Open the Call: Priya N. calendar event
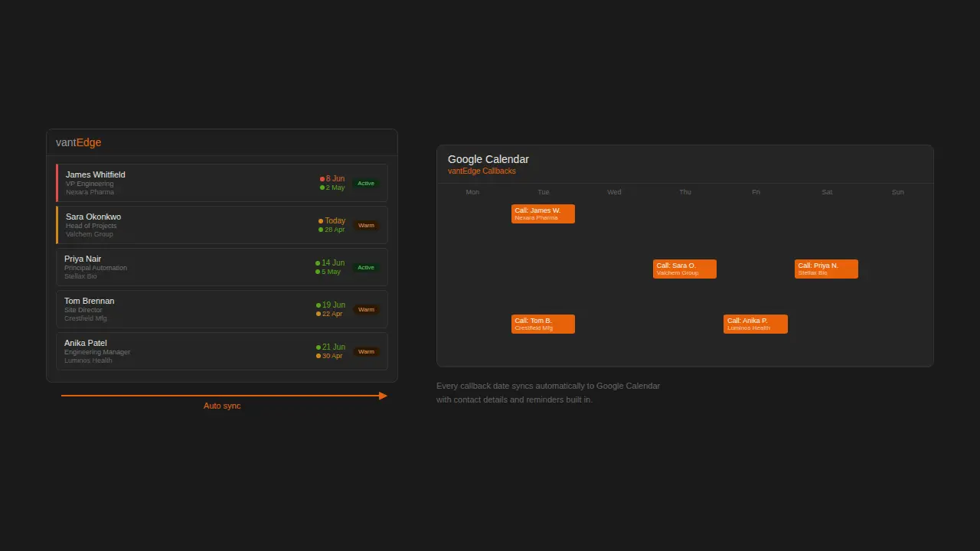 tap(826, 269)
